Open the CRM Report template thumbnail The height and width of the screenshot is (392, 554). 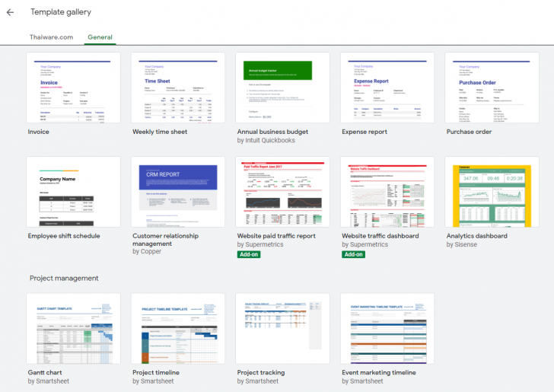click(178, 192)
